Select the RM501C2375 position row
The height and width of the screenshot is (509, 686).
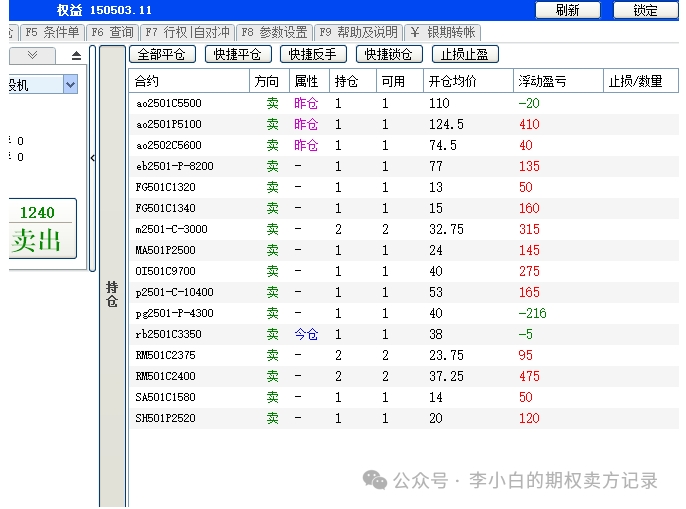404,355
